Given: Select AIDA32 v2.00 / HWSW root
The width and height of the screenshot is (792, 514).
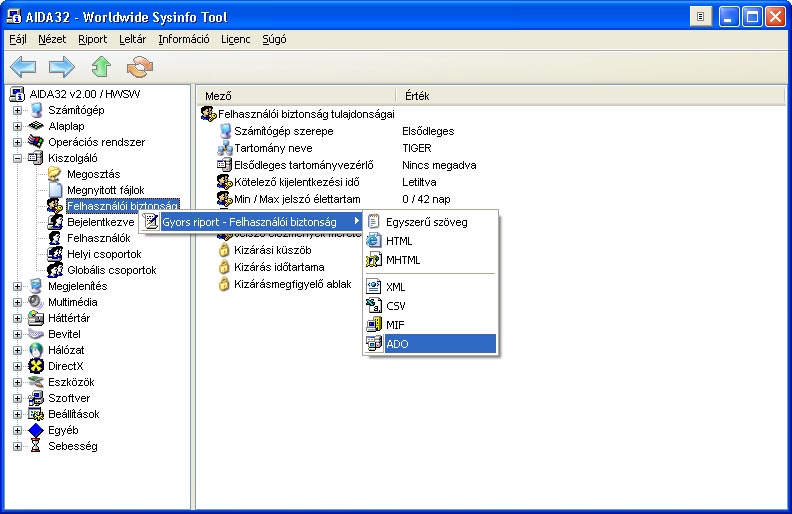Looking at the screenshot, I should [84, 94].
